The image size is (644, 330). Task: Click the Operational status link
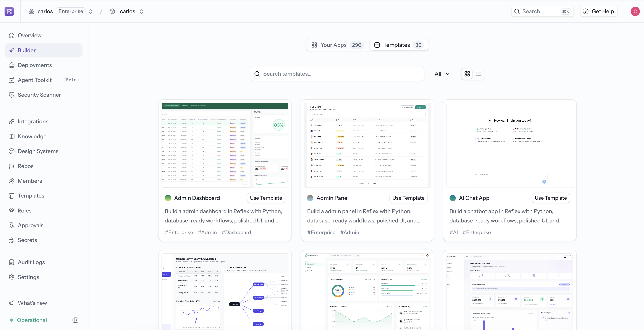pos(29,320)
